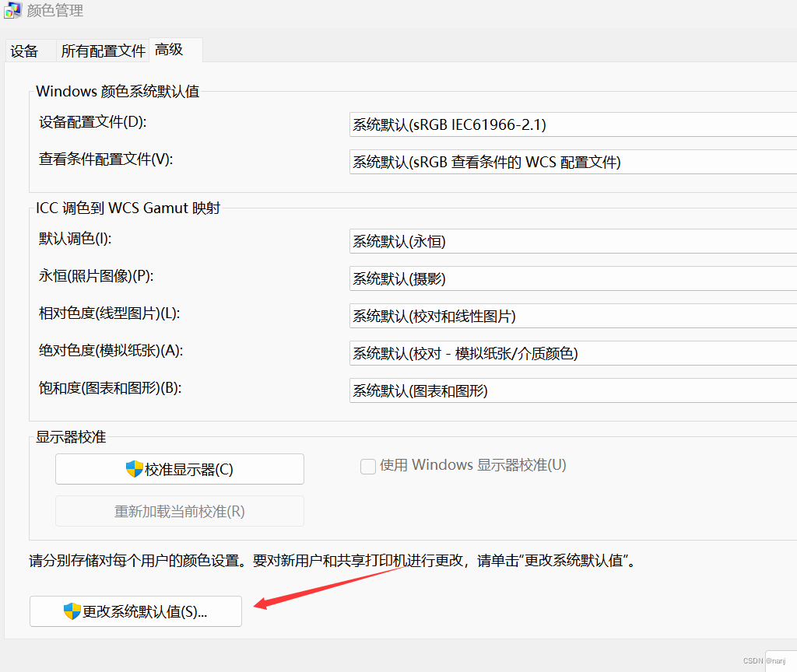797x672 pixels.
Task: Open 相对色度(线型图片)(L) combo box
Action: pyautogui.click(x=573, y=316)
